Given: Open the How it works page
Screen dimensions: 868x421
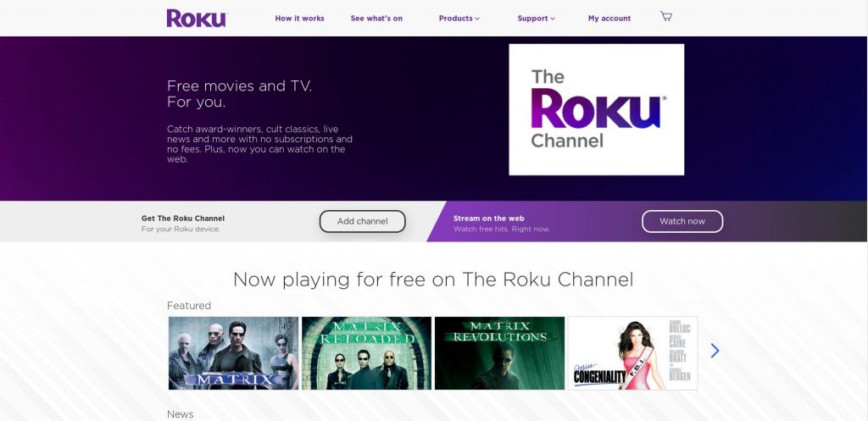Looking at the screenshot, I should (299, 19).
